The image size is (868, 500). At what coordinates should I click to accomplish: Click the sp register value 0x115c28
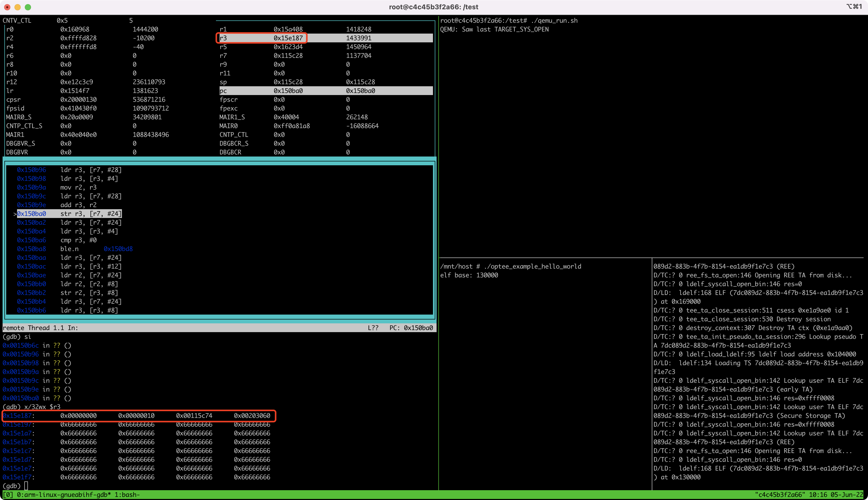[x=288, y=82]
